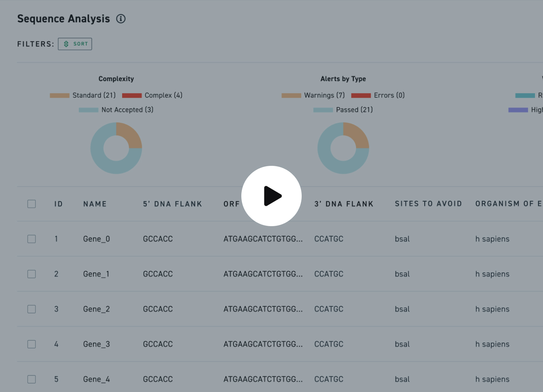Sort by the NAME column header
The height and width of the screenshot is (392, 543).
tap(95, 204)
